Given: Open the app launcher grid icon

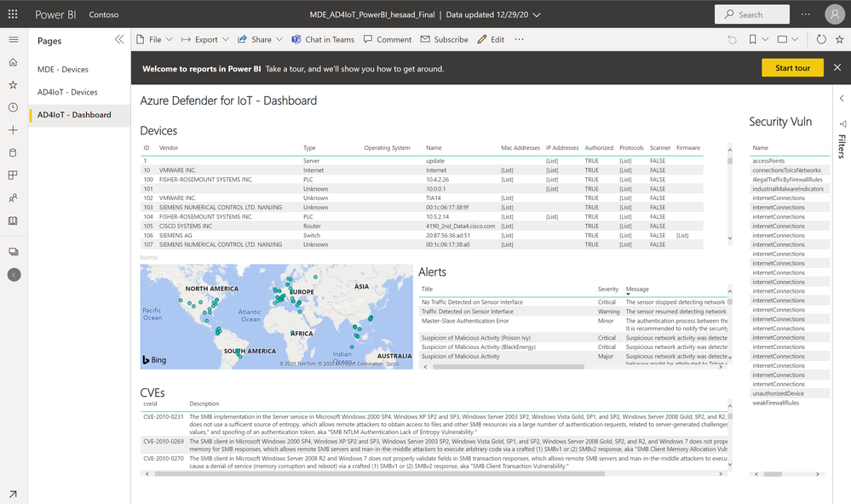Looking at the screenshot, I should point(13,14).
